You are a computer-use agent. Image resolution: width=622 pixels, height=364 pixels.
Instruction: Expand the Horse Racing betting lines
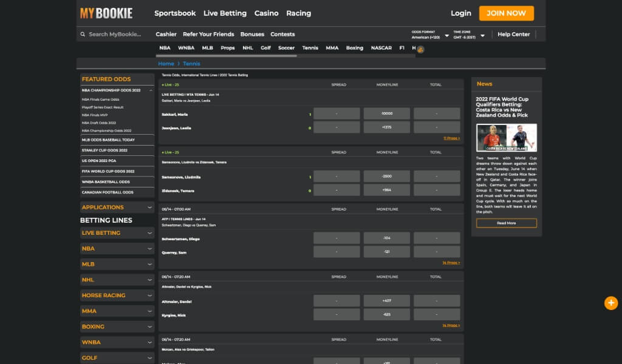pyautogui.click(x=117, y=295)
